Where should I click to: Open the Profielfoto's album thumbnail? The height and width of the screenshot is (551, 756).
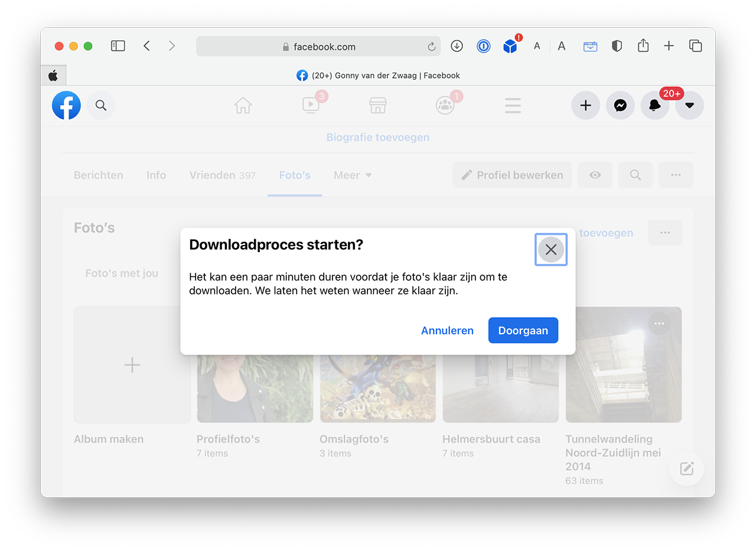click(x=255, y=388)
